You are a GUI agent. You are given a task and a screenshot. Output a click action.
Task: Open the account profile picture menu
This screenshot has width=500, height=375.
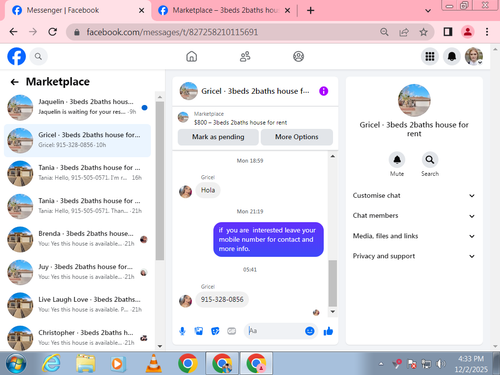474,56
